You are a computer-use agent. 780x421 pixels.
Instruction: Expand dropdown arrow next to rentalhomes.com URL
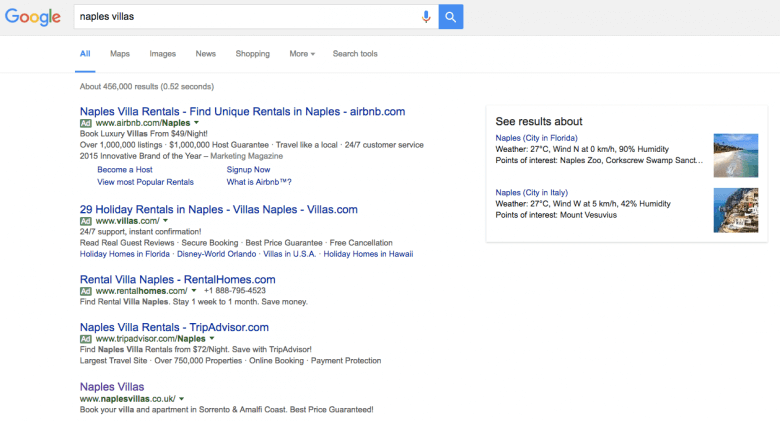pyautogui.click(x=194, y=291)
